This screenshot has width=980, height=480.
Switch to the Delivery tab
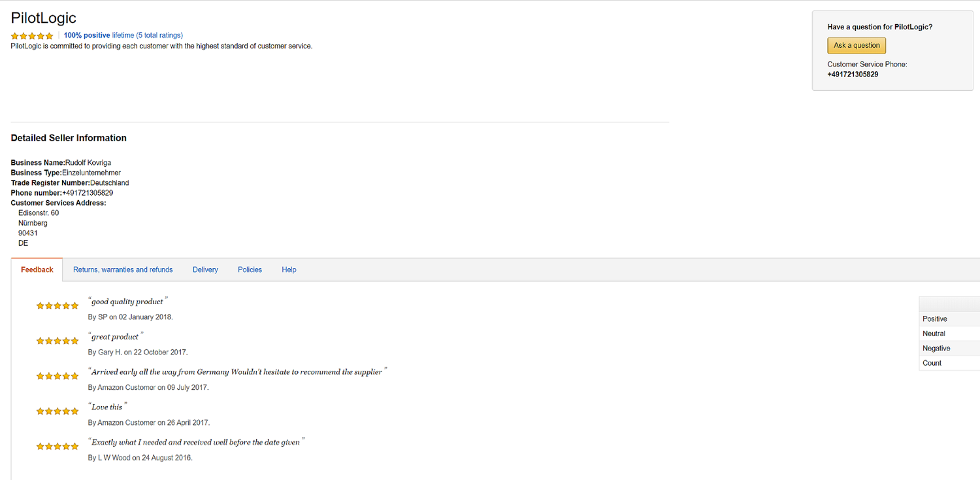(205, 269)
